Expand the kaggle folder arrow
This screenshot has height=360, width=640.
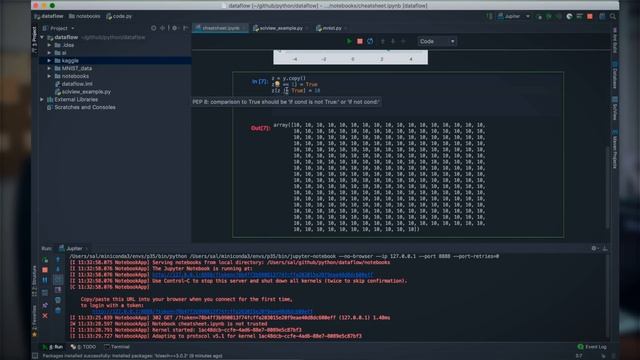pyautogui.click(x=49, y=60)
